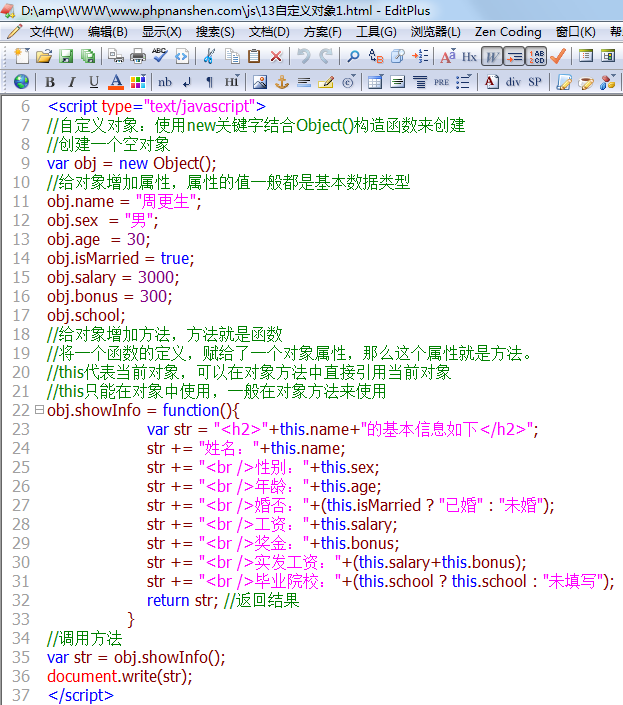Delete selection with red X
Viewport: 623px width, 705px height.
point(276,56)
